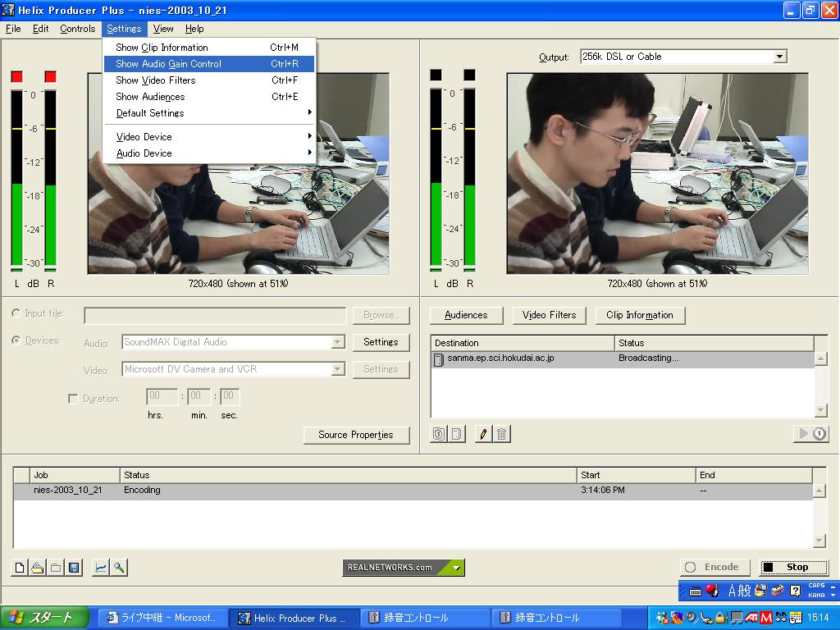This screenshot has width=840, height=630.
Task: Select the Input file radio button
Action: pyautogui.click(x=16, y=313)
